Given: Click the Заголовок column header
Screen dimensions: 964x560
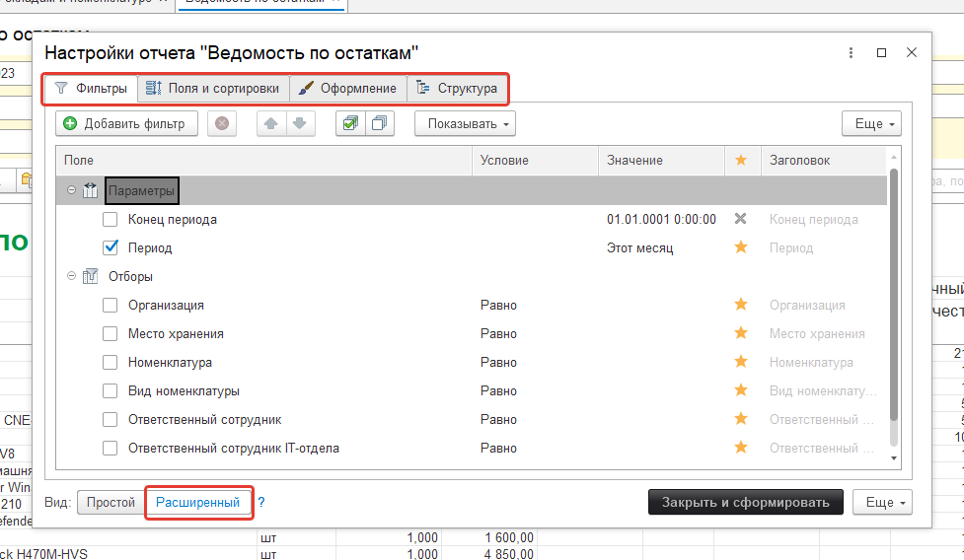Looking at the screenshot, I should pyautogui.click(x=824, y=161).
